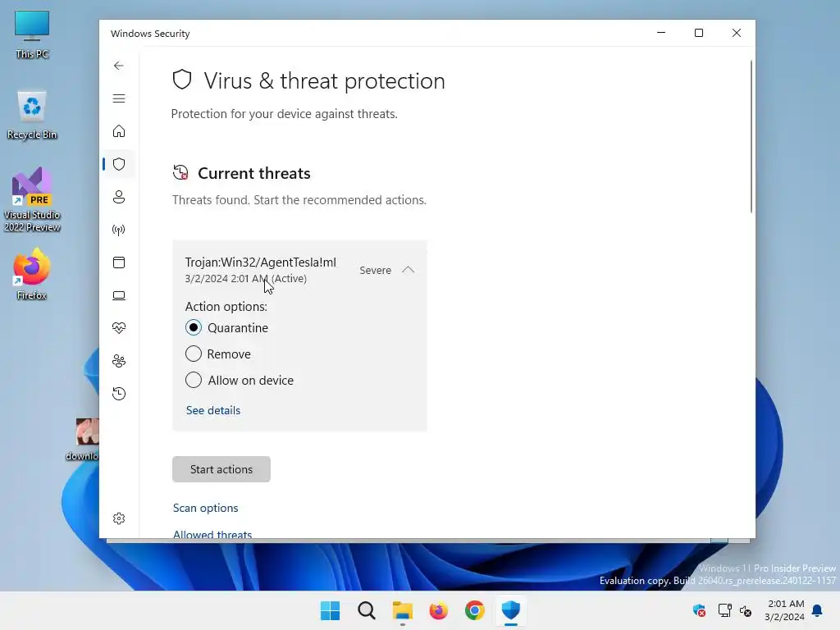
Task: Select Visual Studio 2022 Preview desktop shortcut
Action: point(32,199)
